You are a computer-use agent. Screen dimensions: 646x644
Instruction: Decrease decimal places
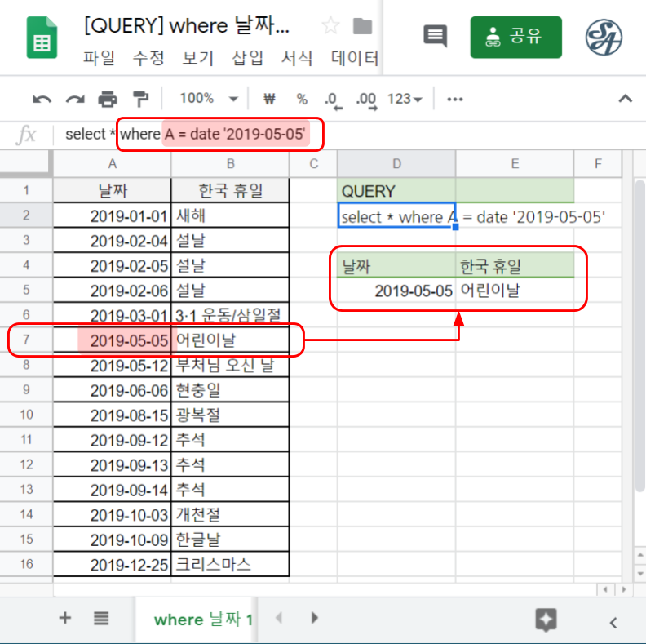(x=333, y=100)
